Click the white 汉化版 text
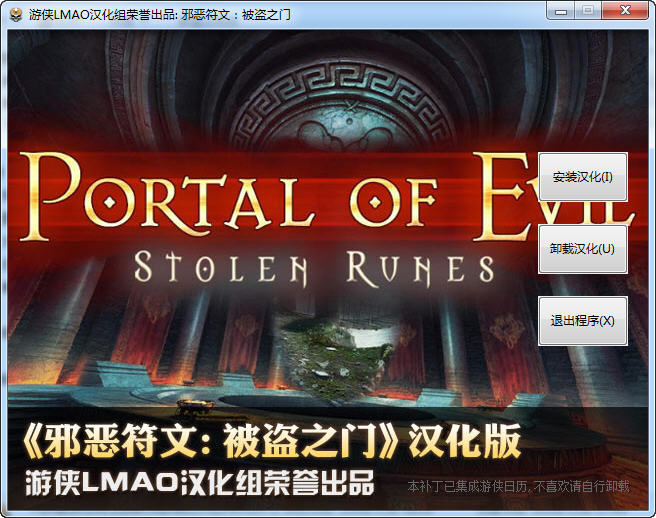 click(x=464, y=441)
